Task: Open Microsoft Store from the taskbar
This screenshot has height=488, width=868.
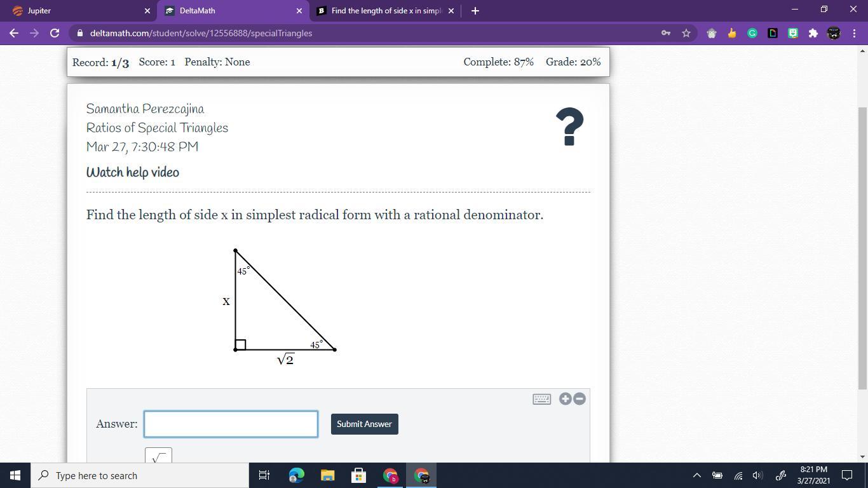Action: pos(358,475)
